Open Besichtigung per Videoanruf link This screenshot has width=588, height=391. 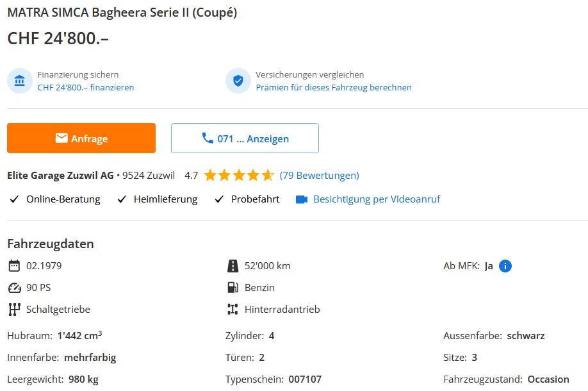click(x=377, y=199)
